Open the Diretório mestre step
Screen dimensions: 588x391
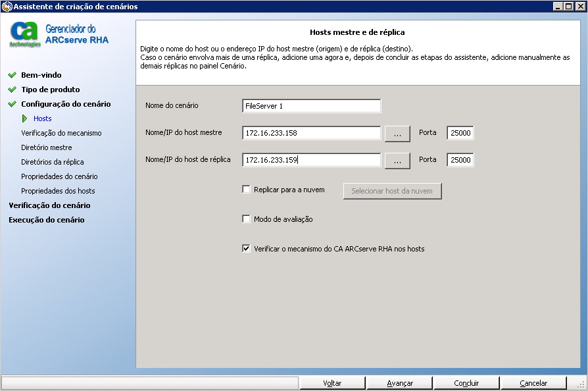click(x=46, y=147)
